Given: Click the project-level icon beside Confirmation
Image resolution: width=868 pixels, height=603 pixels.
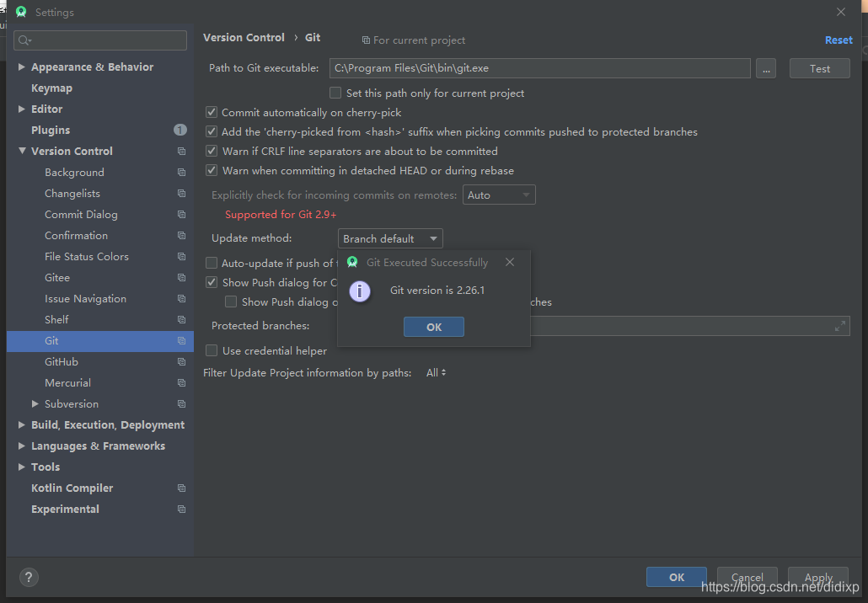Looking at the screenshot, I should point(181,235).
